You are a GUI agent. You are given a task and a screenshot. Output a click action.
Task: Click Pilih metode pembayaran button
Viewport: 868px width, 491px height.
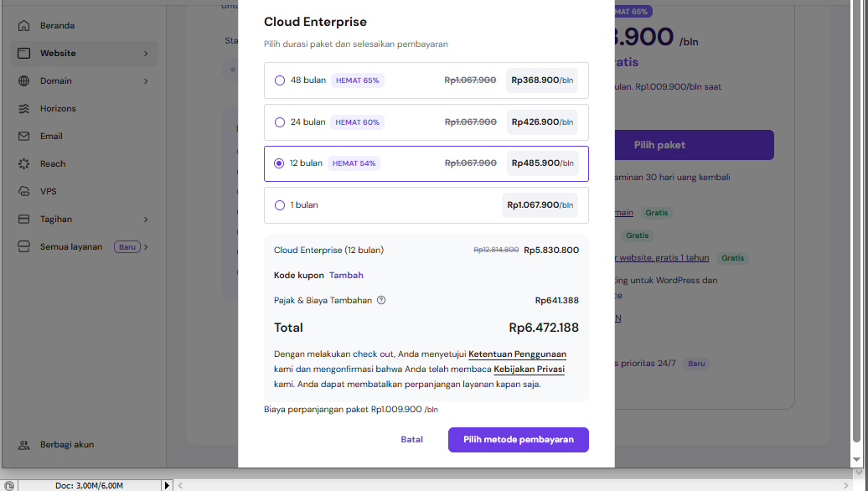[x=518, y=440]
